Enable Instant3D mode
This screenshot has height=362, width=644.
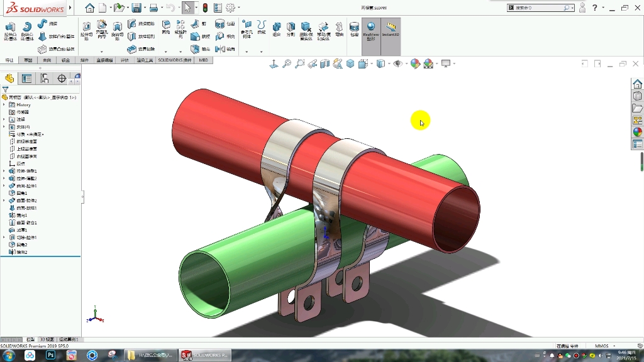[389, 28]
